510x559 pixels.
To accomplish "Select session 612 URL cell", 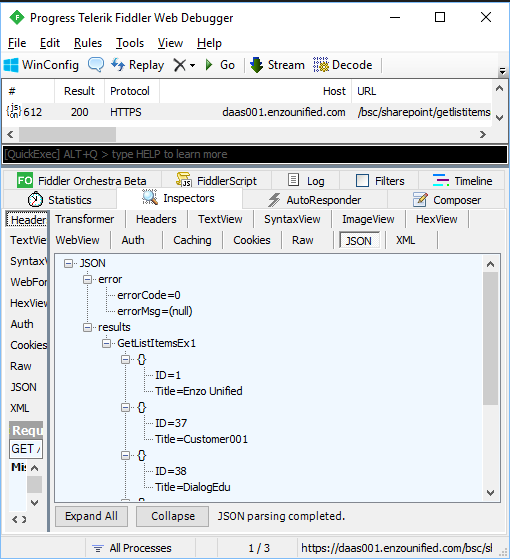I will tap(423, 112).
